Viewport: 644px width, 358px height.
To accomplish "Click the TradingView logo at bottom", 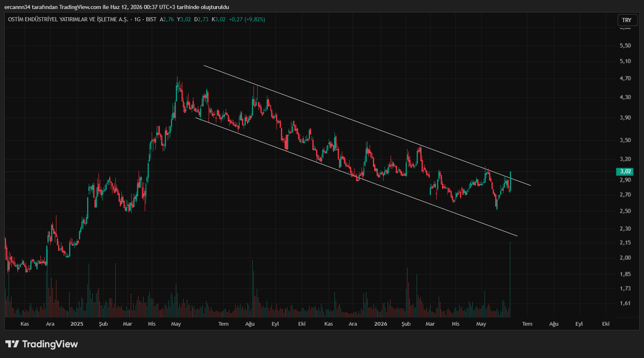I will click(41, 344).
